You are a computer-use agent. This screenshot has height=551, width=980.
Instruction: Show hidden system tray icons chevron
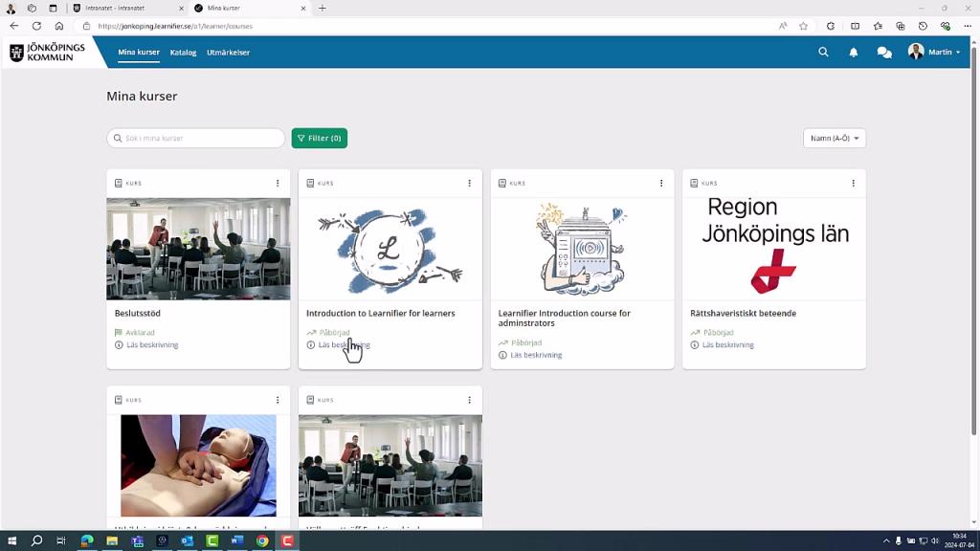885,541
